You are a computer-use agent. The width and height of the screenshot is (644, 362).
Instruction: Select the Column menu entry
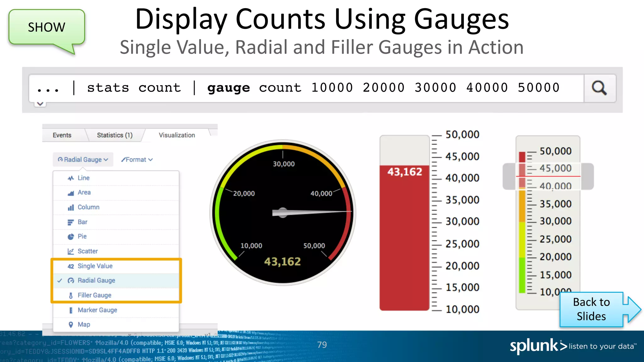[116, 207]
